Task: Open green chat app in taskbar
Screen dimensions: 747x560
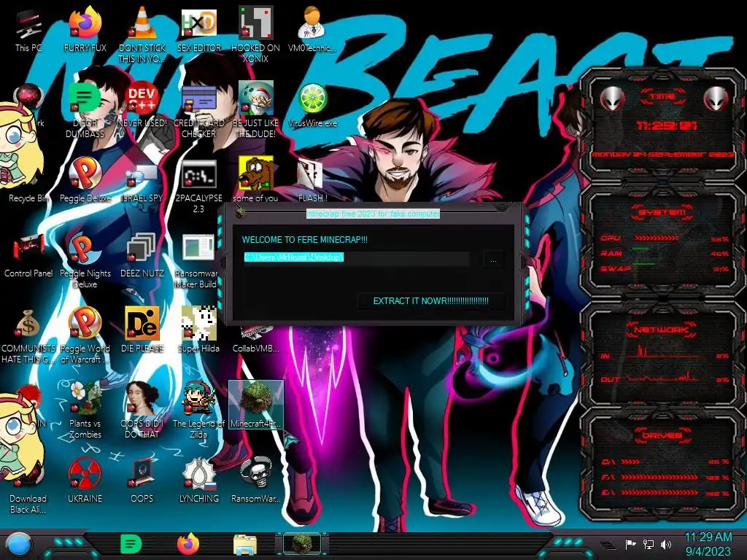Action: tap(131, 544)
